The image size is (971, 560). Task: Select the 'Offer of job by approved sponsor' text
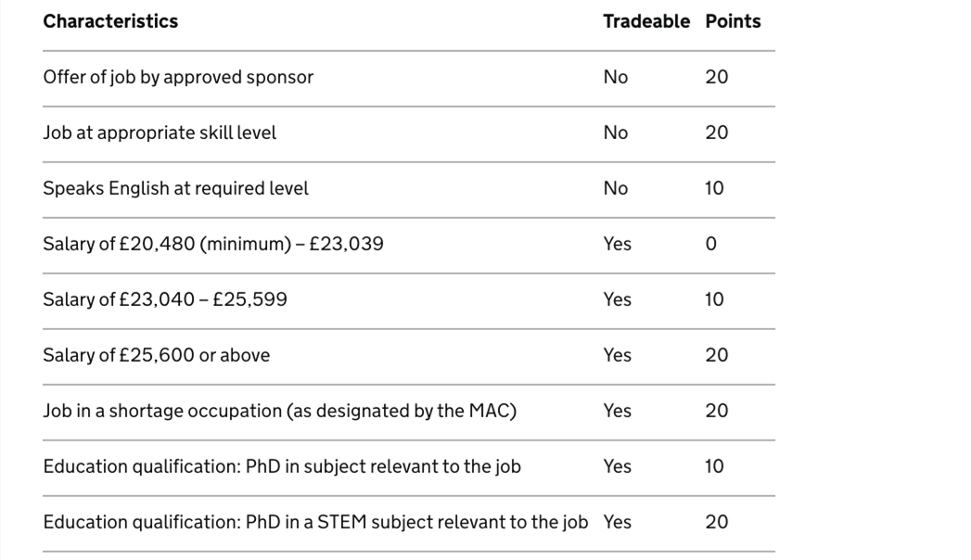click(178, 77)
